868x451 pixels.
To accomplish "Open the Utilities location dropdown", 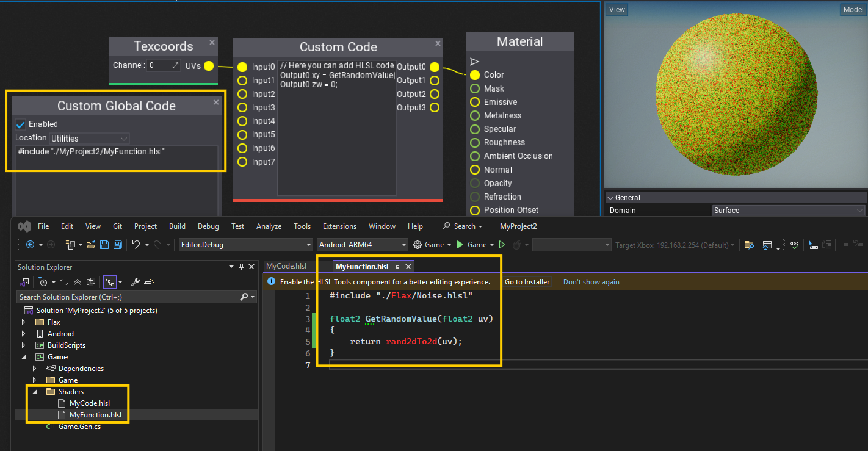I will click(123, 138).
